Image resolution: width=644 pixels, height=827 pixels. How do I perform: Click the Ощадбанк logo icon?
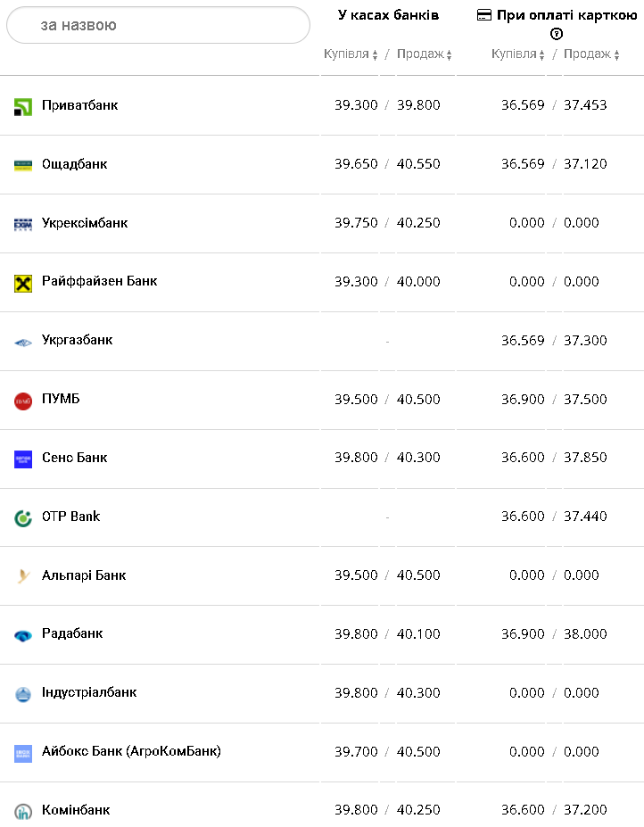coord(23,165)
